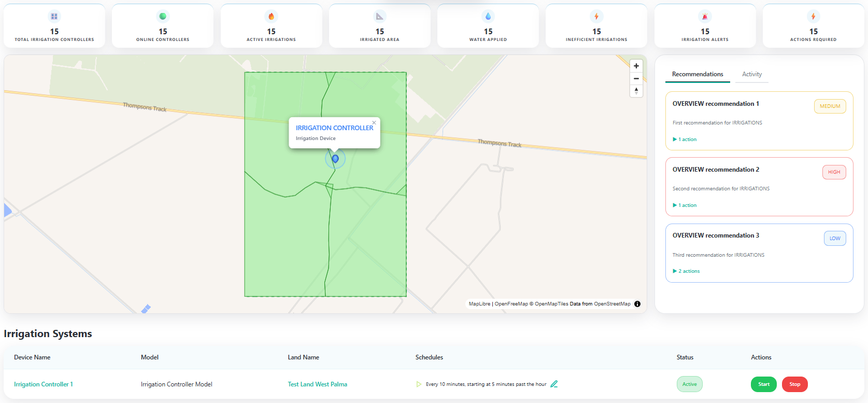Open the Irrigation Controller 1 link
The width and height of the screenshot is (868, 403).
44,384
